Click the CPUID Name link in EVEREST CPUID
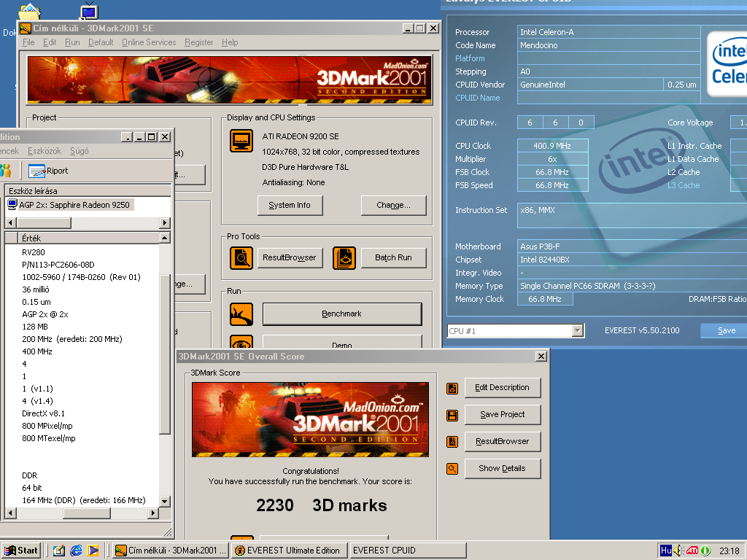747x560 pixels. click(x=477, y=98)
